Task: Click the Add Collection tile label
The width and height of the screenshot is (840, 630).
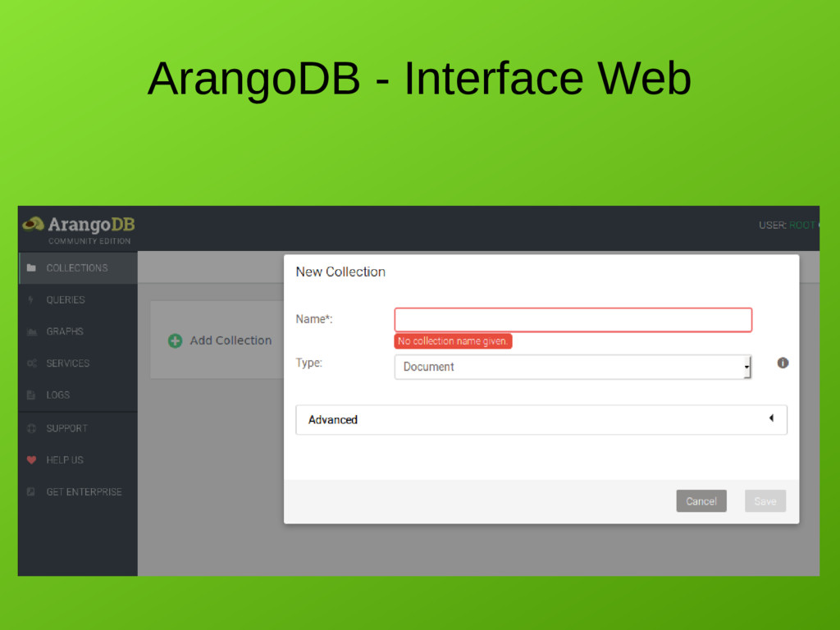Action: coord(231,340)
